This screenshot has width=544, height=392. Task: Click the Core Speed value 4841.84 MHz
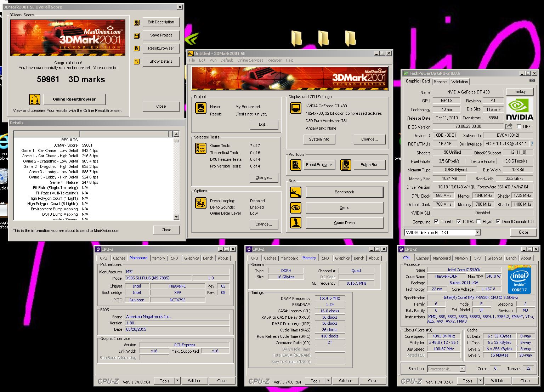coord(443,336)
